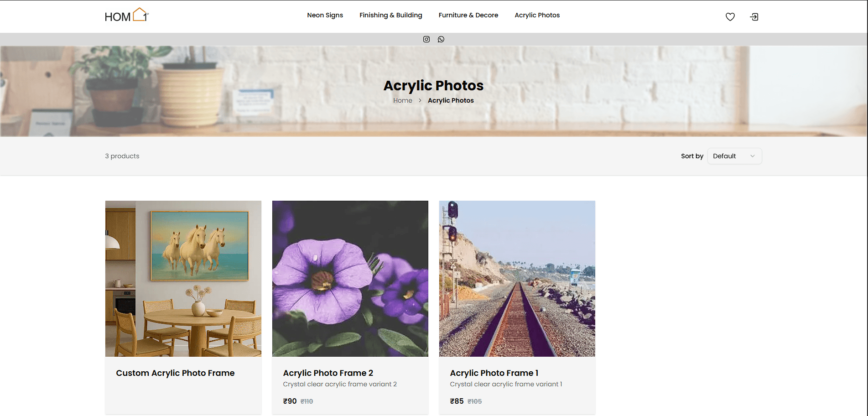Screen dimensions: 868x416
Task: Open the Furniture & Decore menu
Action: (x=468, y=15)
